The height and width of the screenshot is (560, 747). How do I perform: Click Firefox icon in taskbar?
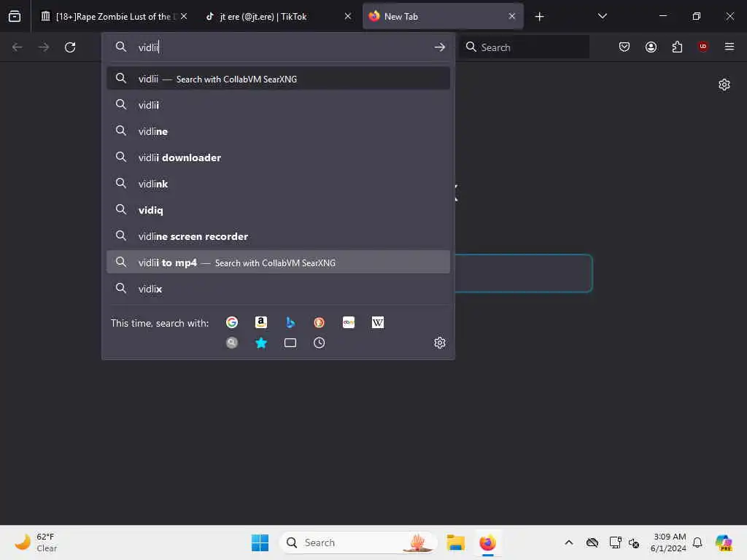(487, 542)
